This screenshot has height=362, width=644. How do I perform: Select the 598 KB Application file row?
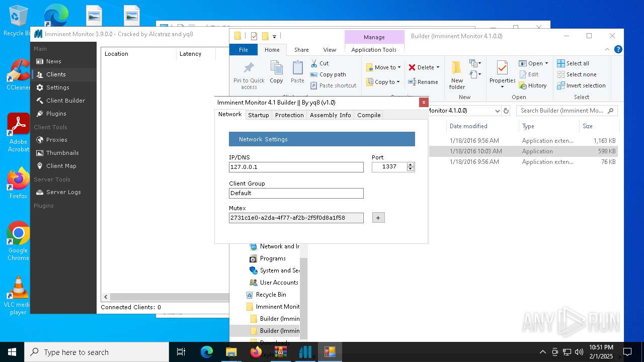(x=523, y=151)
